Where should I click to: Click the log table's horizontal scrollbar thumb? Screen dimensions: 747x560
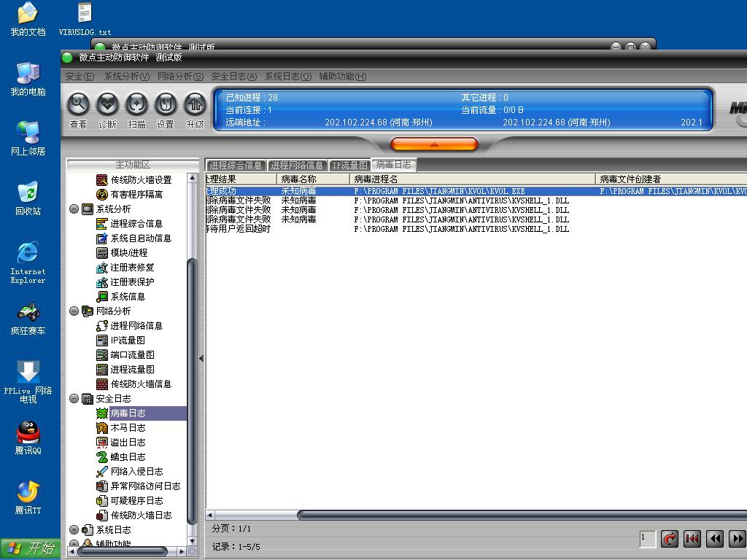[x=522, y=516]
